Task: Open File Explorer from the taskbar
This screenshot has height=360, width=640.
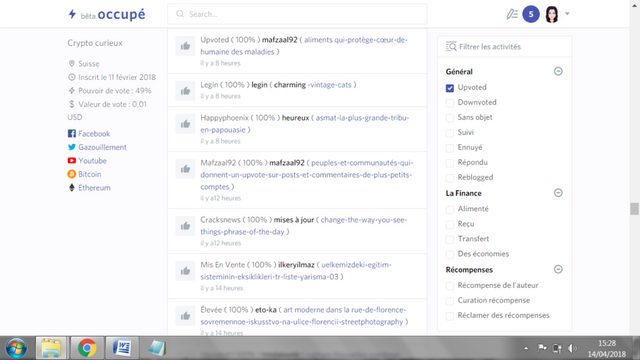Action: pyautogui.click(x=51, y=348)
